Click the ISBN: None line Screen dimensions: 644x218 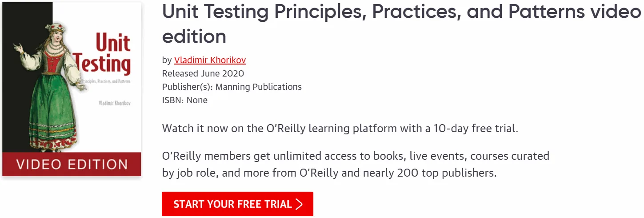click(185, 100)
